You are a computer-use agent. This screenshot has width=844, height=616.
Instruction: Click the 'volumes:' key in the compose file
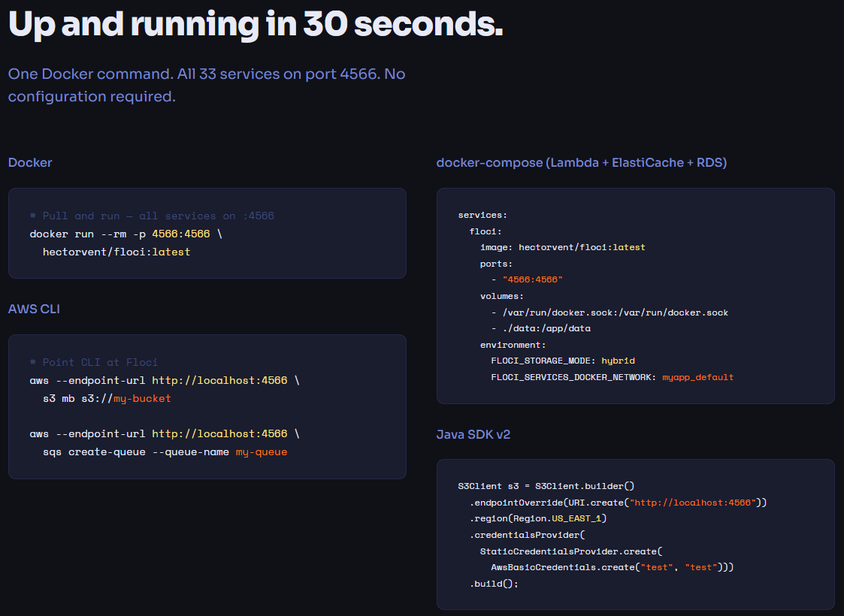point(501,297)
